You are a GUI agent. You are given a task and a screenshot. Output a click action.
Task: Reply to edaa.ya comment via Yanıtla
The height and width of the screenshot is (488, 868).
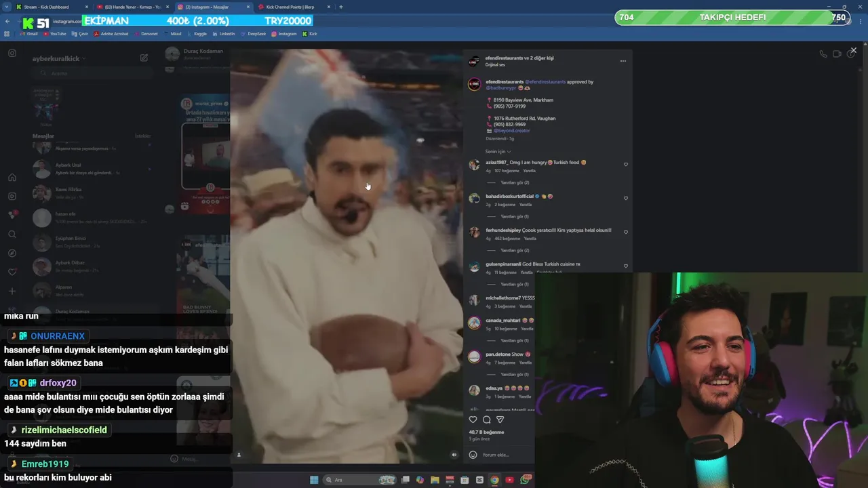[x=525, y=396]
